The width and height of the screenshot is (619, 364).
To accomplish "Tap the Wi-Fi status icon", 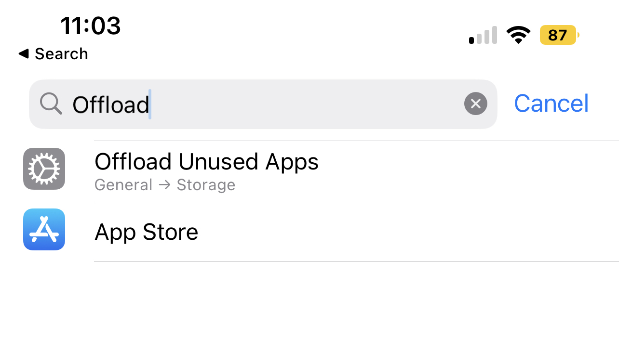I will (x=518, y=35).
